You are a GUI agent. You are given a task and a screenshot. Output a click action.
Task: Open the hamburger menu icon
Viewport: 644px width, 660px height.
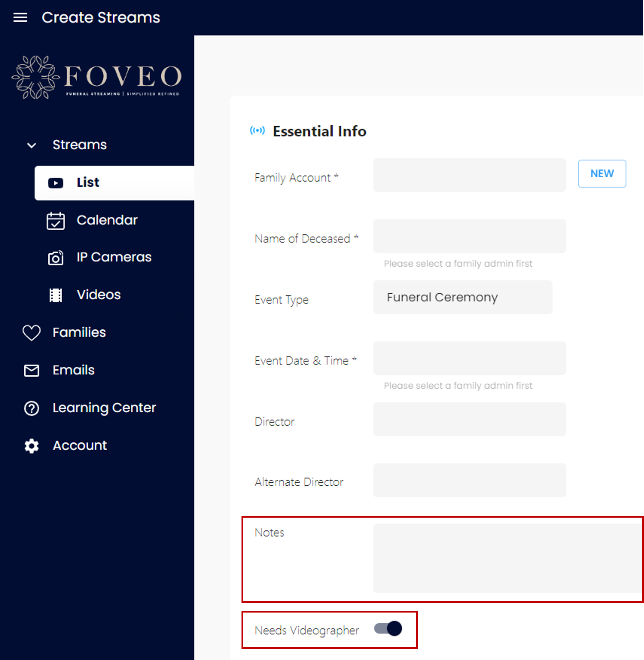pyautogui.click(x=20, y=17)
